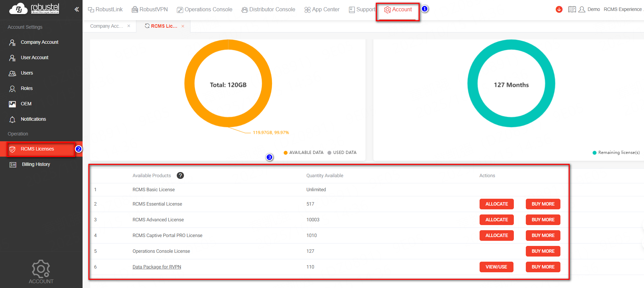Click the teal 127 Months donut ring

click(473, 84)
